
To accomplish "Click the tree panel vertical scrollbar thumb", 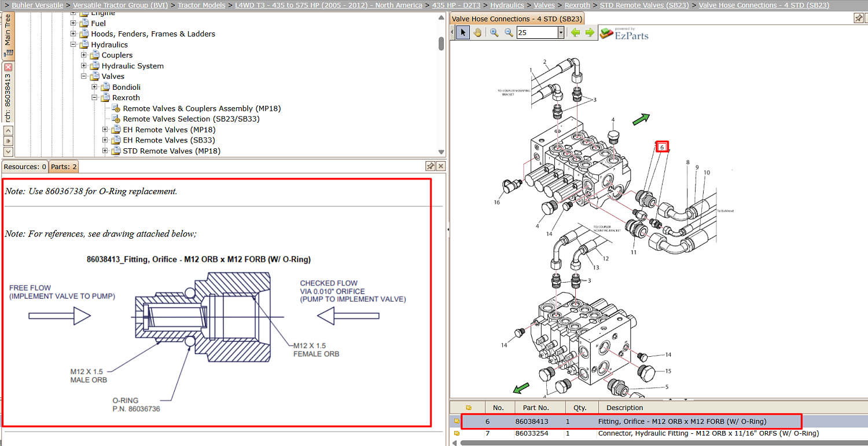I will point(441,43).
